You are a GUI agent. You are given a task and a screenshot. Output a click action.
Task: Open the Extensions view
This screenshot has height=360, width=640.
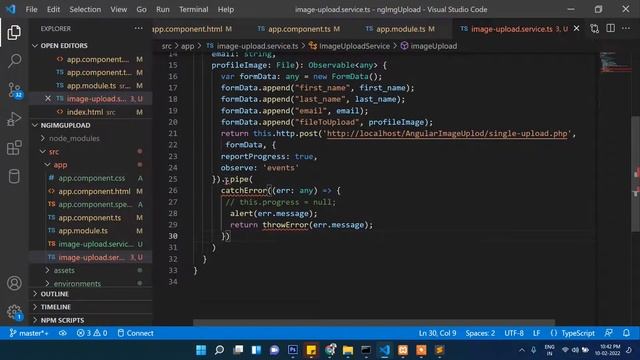[x=14, y=148]
